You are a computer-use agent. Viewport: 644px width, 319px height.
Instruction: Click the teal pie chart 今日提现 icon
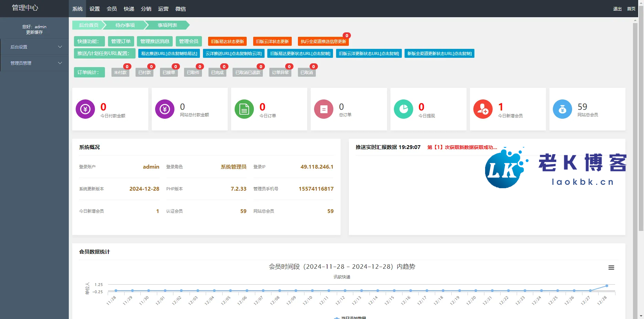(x=403, y=109)
